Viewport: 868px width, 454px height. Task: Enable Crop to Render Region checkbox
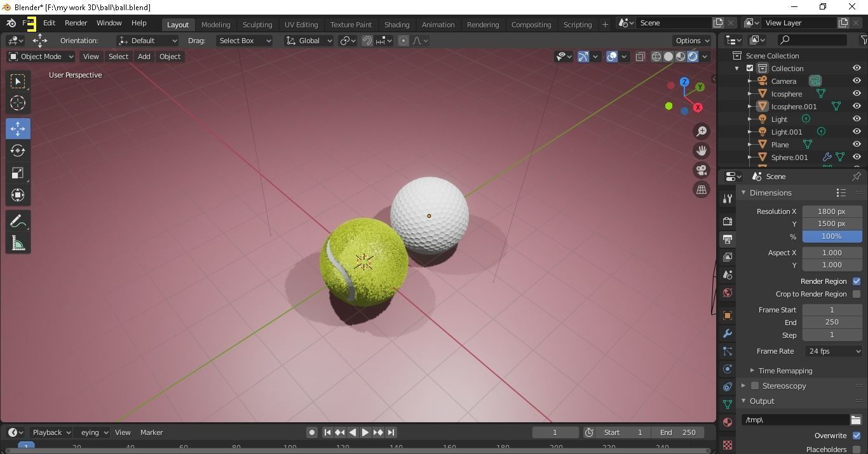tap(857, 294)
